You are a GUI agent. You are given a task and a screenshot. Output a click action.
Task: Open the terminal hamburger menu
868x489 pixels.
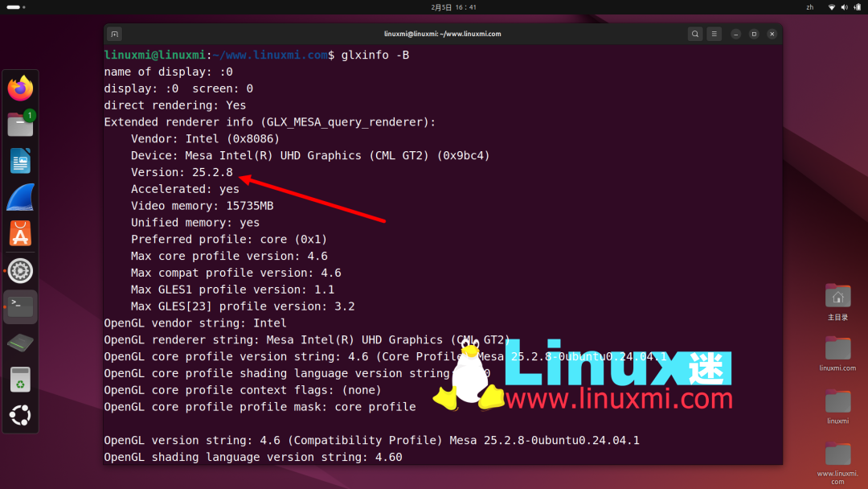pos(714,34)
